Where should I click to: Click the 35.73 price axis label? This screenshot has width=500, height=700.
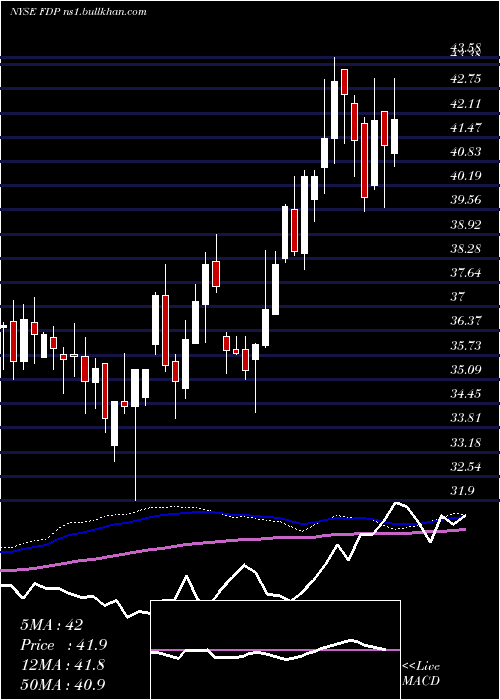pos(466,346)
